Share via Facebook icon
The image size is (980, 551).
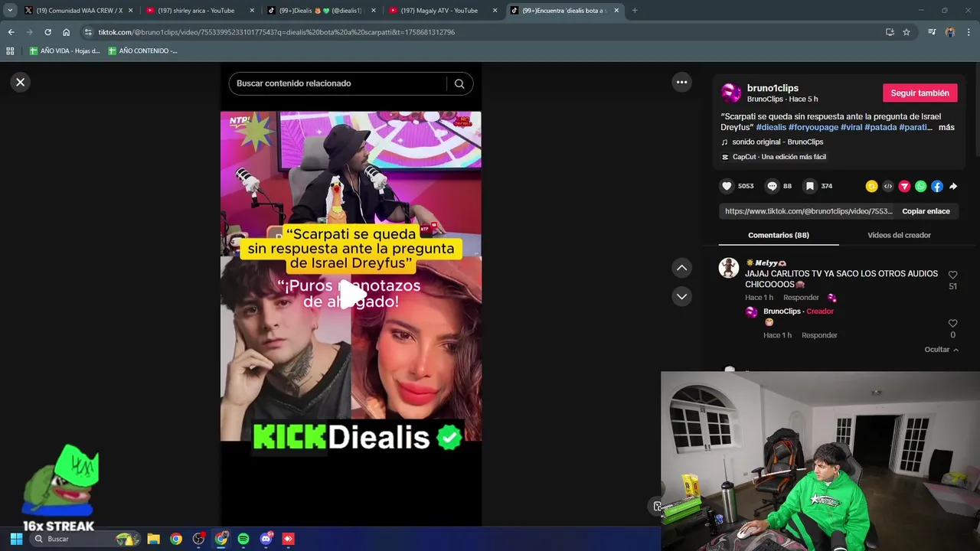click(x=937, y=186)
